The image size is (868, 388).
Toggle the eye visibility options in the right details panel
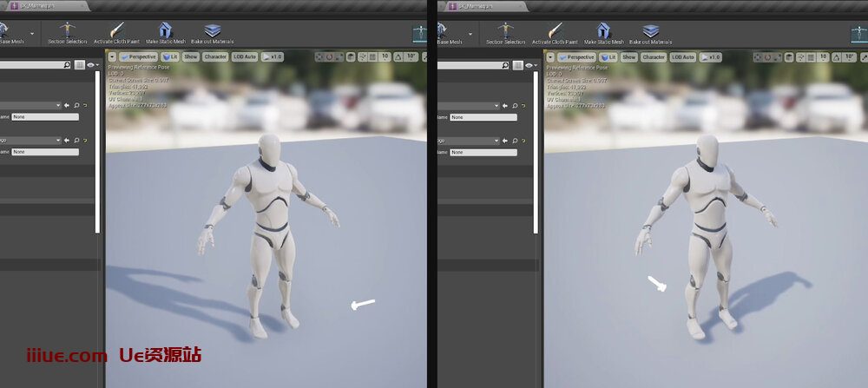532,65
